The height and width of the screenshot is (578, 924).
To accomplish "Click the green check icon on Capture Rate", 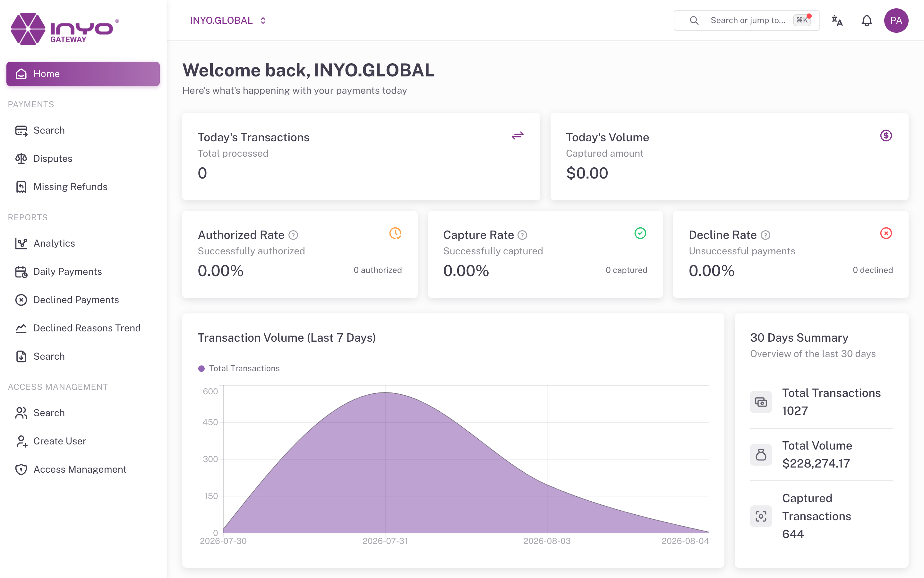I will [x=640, y=233].
